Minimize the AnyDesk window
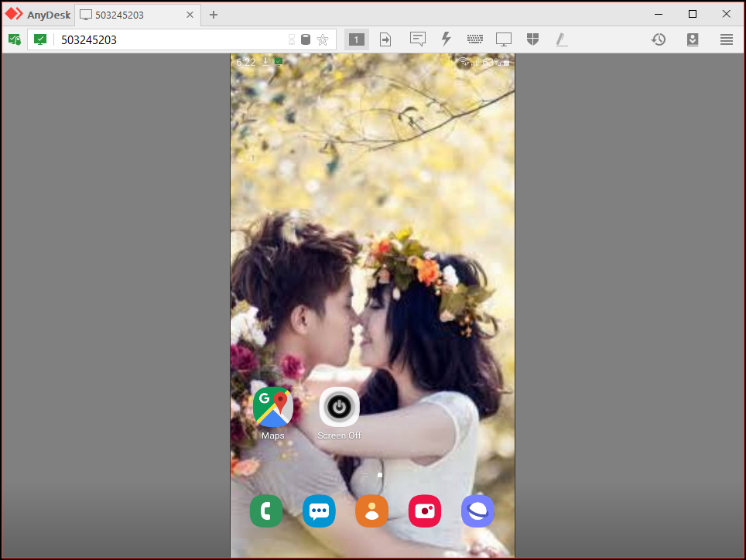The image size is (746, 560). [x=659, y=14]
